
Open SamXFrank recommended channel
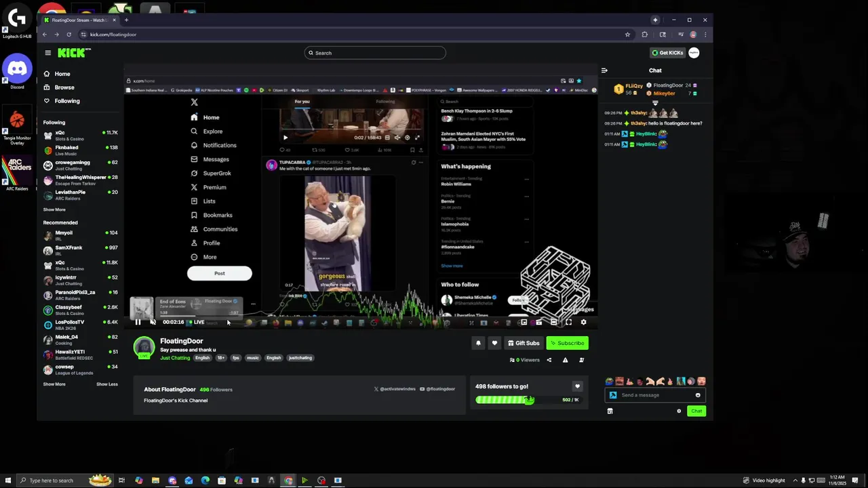click(x=80, y=251)
